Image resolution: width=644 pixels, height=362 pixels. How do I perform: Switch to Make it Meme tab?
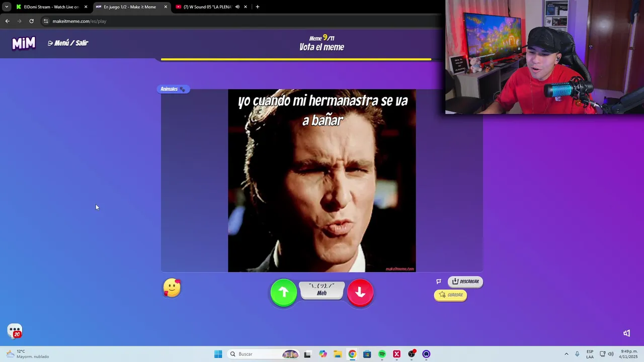pyautogui.click(x=130, y=7)
